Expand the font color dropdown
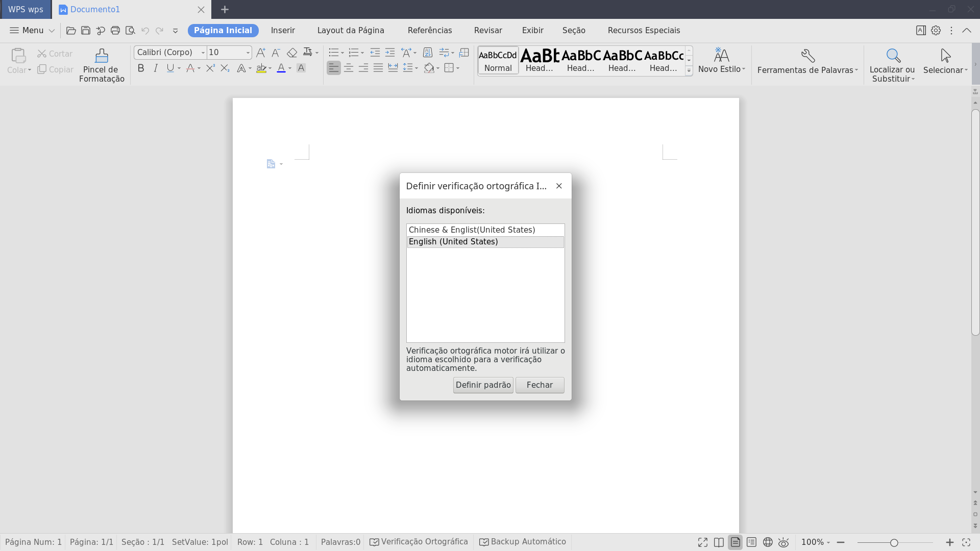Image resolution: width=980 pixels, height=551 pixels. pos(290,68)
